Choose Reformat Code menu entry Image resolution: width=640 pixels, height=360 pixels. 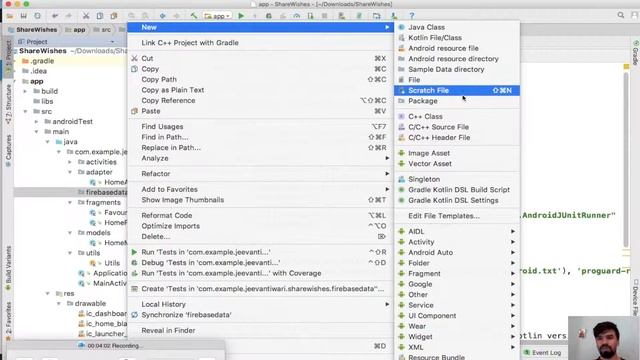(260, 216)
